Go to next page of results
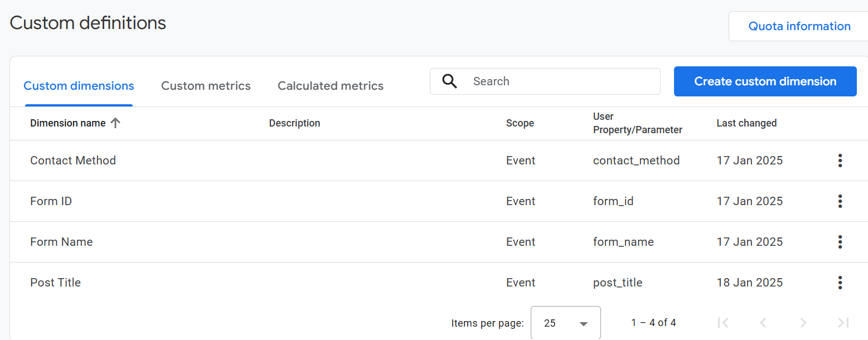This screenshot has width=868, height=340. (803, 322)
